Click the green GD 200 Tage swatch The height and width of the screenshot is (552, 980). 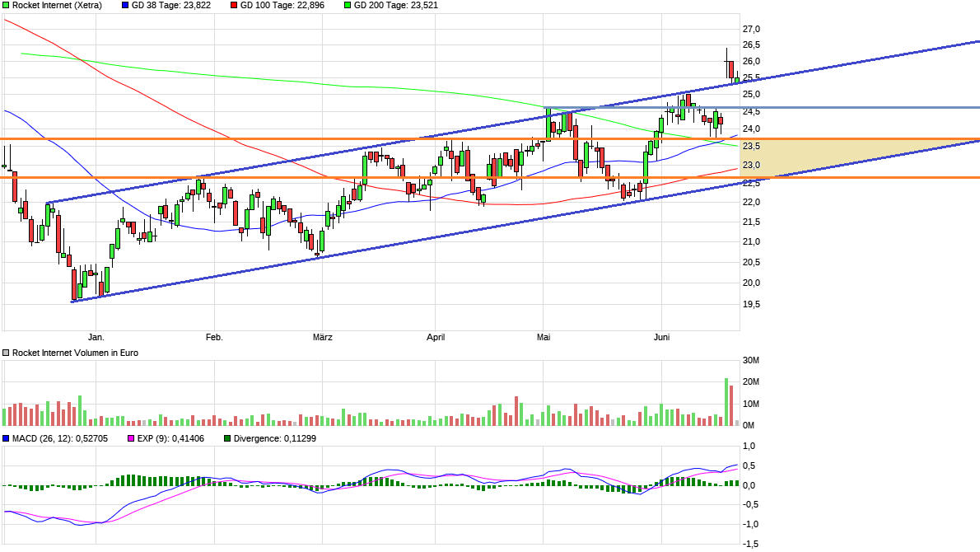pos(348,5)
